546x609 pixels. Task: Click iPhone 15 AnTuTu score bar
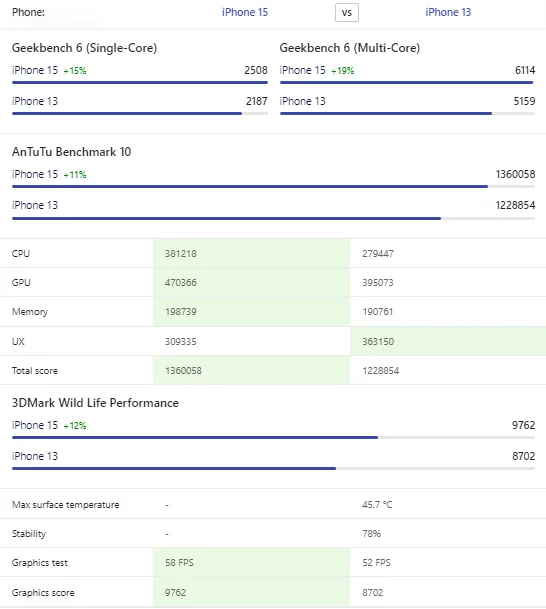(x=273, y=186)
